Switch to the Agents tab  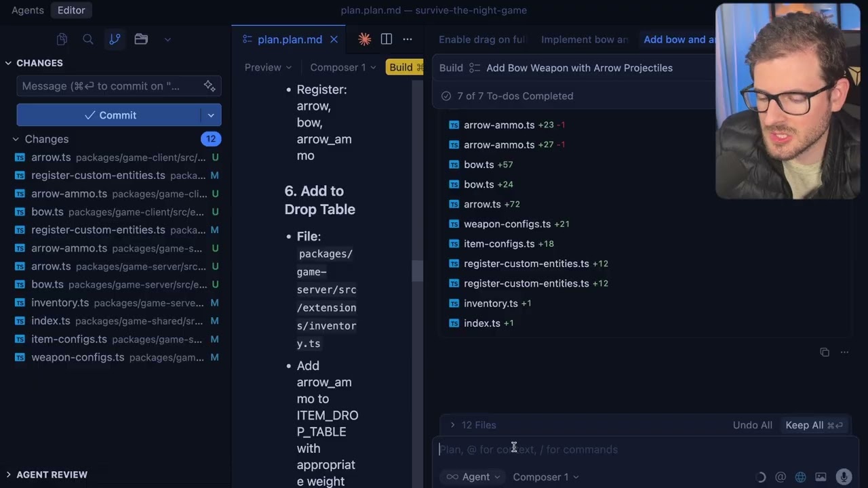pyautogui.click(x=28, y=10)
